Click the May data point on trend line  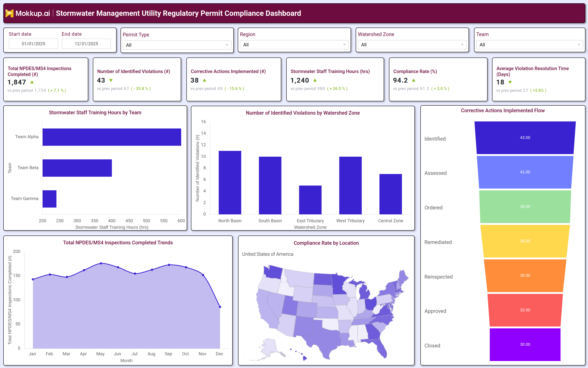click(x=101, y=263)
